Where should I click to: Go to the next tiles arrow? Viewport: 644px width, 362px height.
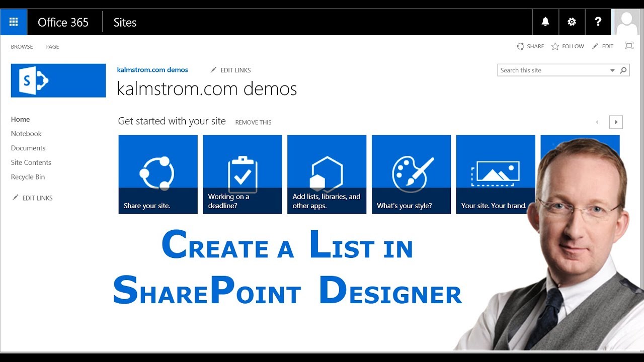click(x=616, y=122)
